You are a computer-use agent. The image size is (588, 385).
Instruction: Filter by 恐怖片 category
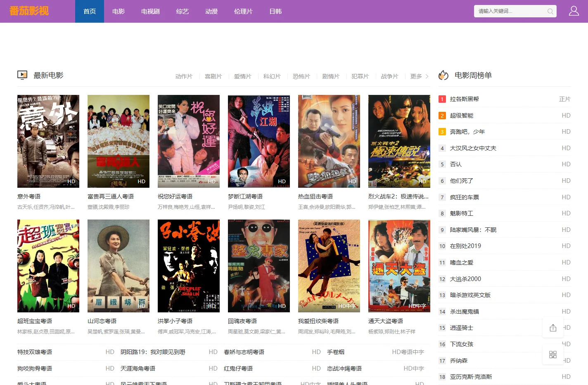point(301,76)
